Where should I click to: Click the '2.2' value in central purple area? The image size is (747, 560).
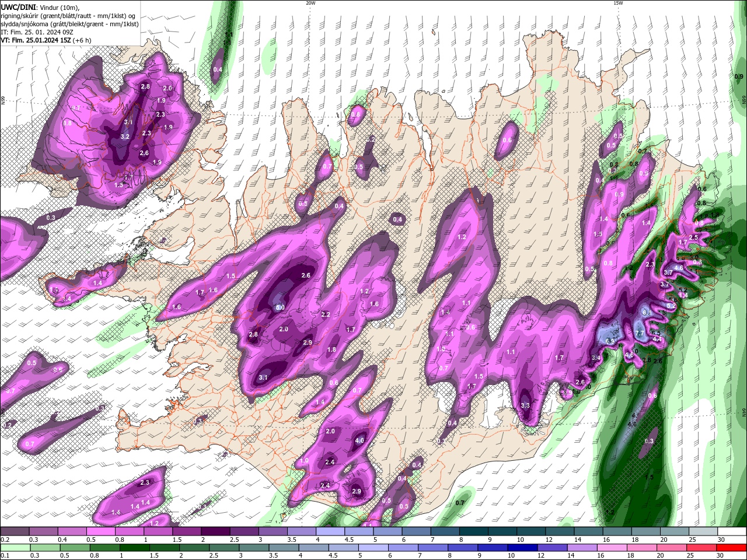(326, 314)
